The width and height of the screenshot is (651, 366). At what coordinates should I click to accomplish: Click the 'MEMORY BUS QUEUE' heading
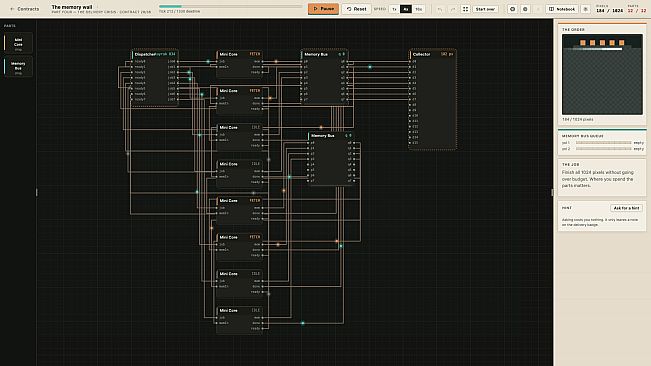(x=582, y=136)
